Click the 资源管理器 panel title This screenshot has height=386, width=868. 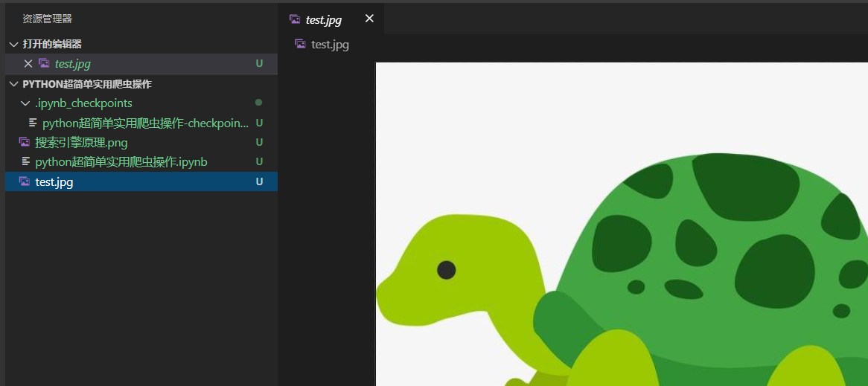pyautogui.click(x=47, y=19)
